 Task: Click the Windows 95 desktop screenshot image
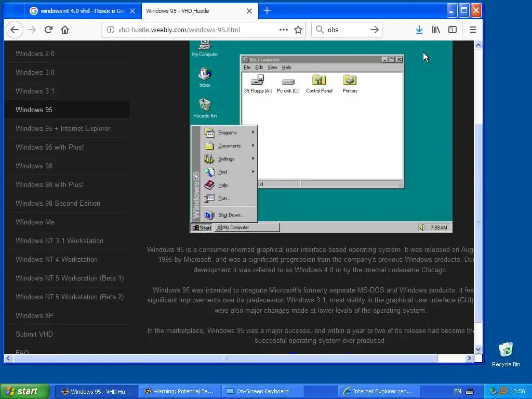tap(321, 137)
